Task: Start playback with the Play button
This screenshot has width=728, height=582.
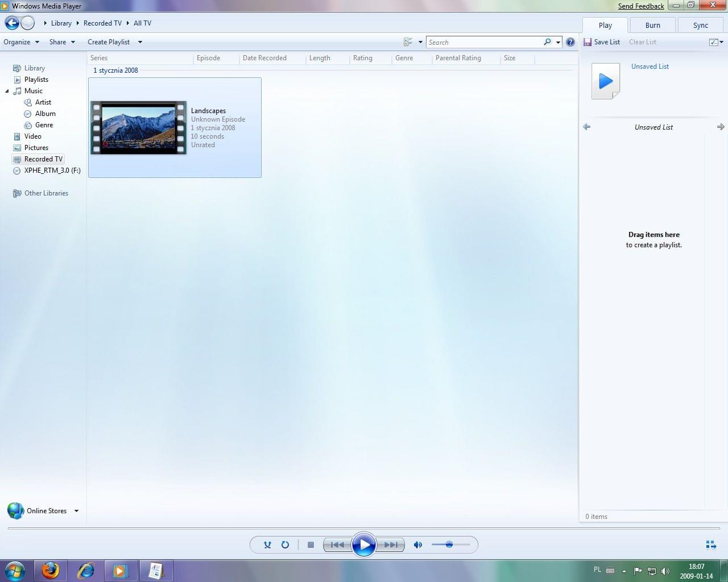Action: [363, 545]
